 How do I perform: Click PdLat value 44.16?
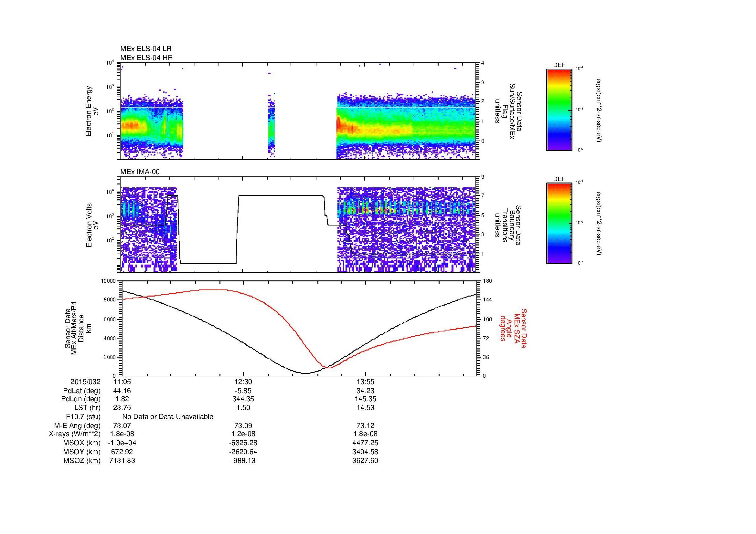[x=122, y=391]
